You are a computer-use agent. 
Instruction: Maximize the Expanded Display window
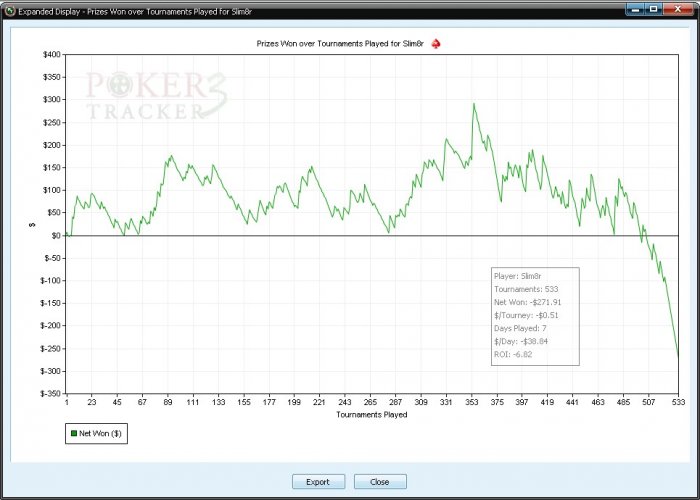654,9
